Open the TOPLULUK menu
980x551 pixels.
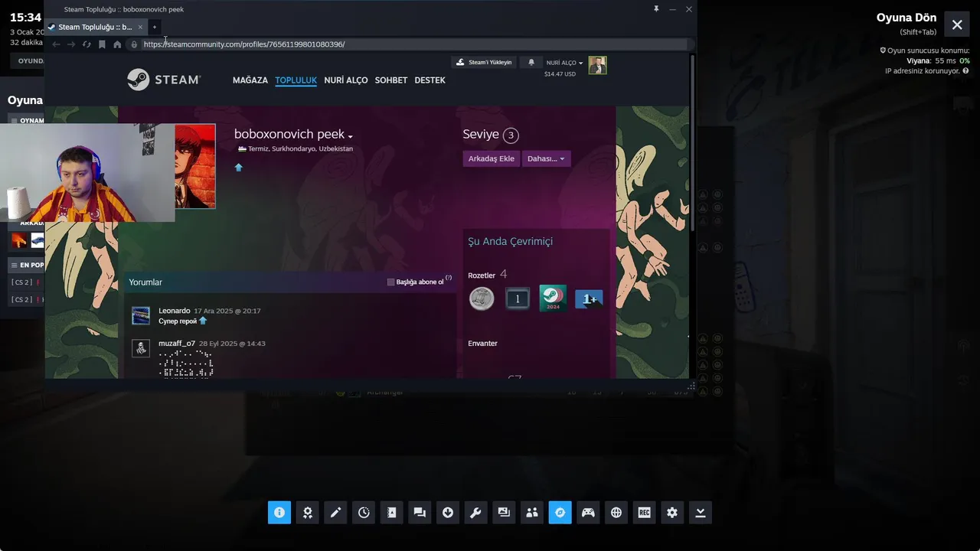296,80
